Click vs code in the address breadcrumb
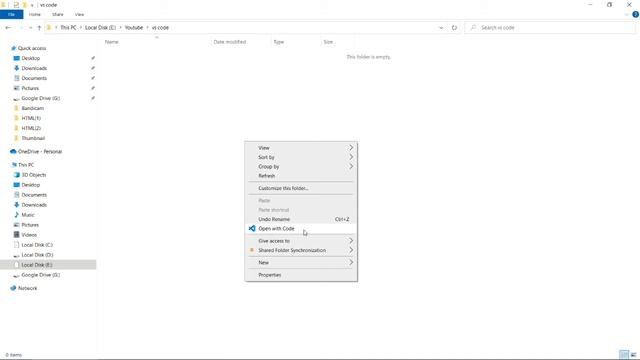The image size is (640, 360). (160, 28)
